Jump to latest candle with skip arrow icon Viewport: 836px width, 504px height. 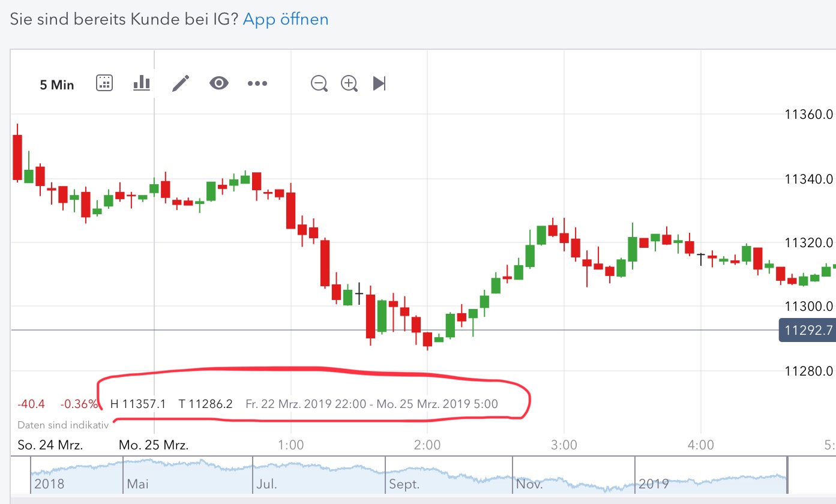tap(379, 83)
